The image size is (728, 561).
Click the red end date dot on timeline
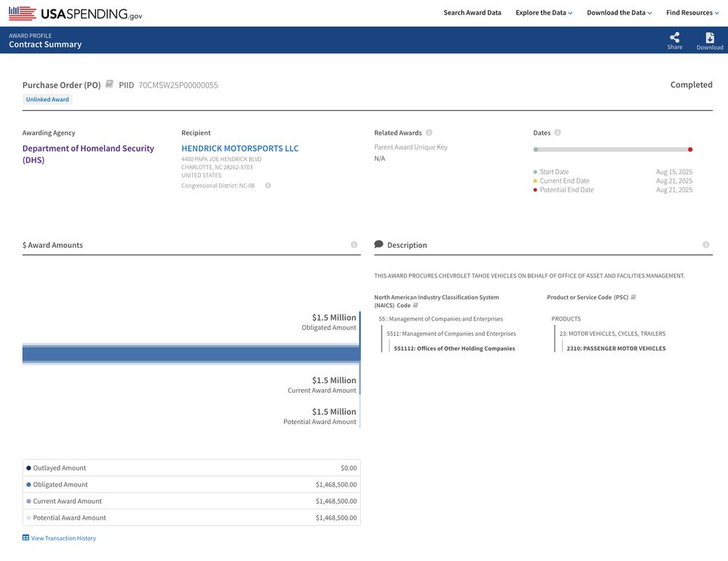coord(690,149)
